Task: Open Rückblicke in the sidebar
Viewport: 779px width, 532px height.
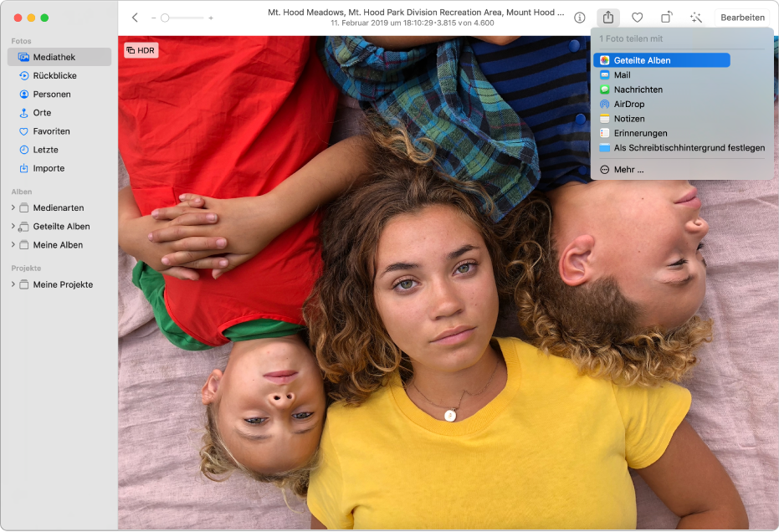Action: [x=54, y=75]
